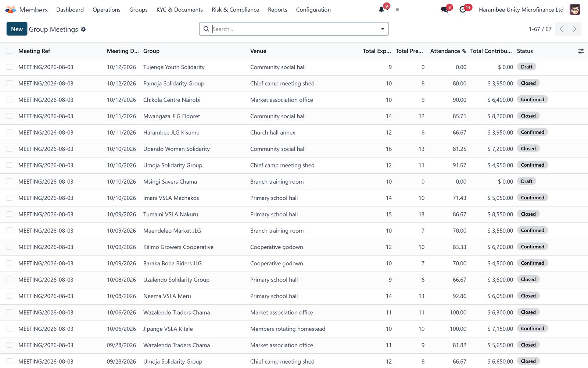The image size is (588, 368).
Task: Open the Risk & Compliance menu
Action: point(235,10)
